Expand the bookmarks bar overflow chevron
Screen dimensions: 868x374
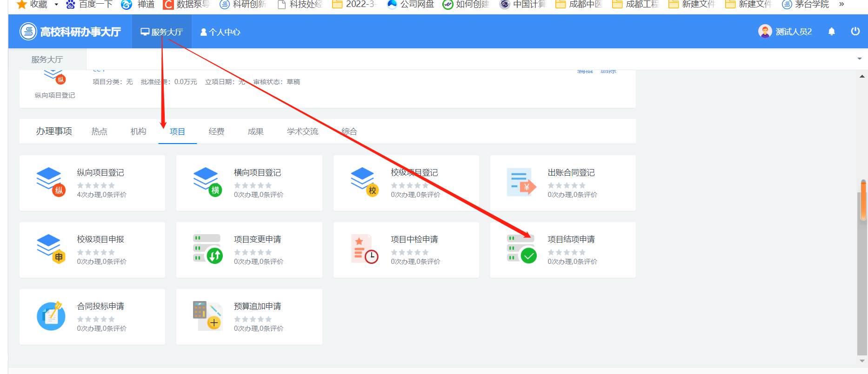coord(841,4)
